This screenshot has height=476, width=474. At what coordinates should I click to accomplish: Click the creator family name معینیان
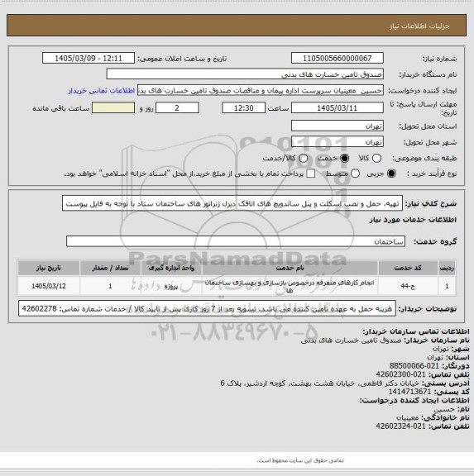click(408, 417)
